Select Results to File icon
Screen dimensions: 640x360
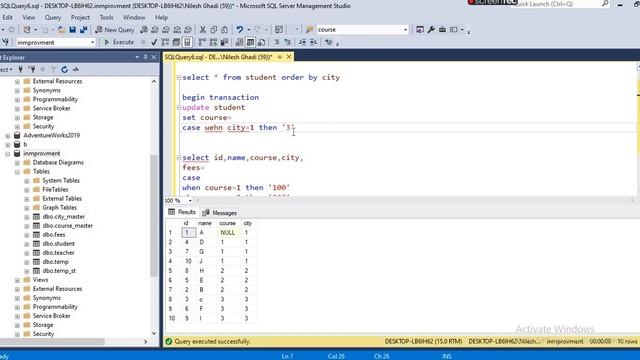coord(261,42)
